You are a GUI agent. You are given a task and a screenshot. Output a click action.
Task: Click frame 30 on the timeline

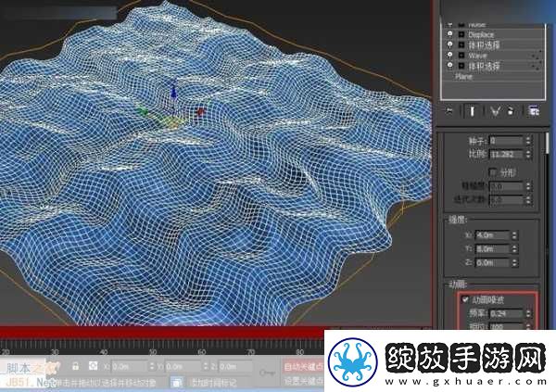click(55, 352)
